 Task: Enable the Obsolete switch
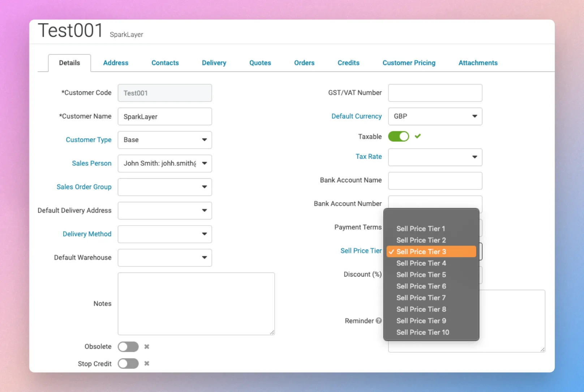click(128, 347)
